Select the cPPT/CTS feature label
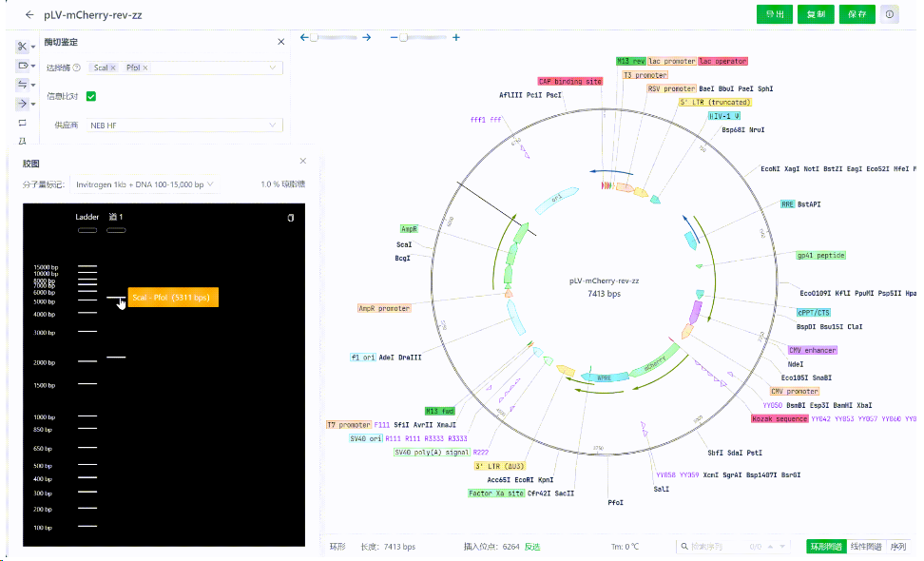924x561 pixels. (813, 312)
